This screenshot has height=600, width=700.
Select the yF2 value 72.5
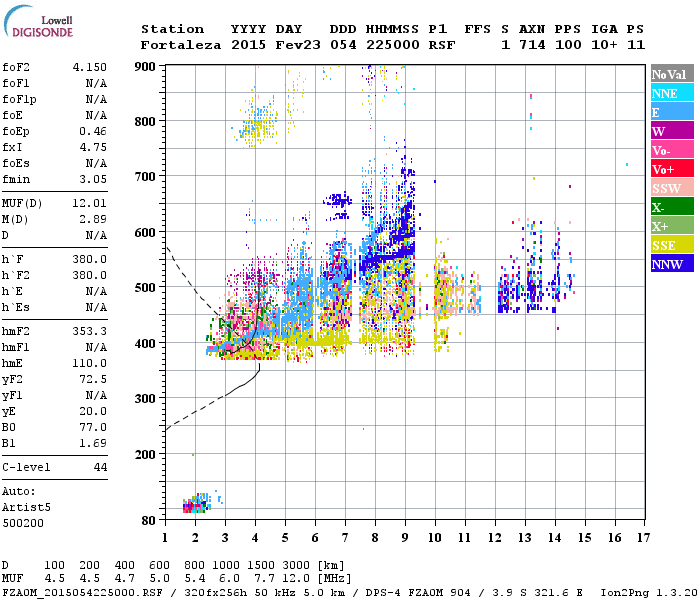pyautogui.click(x=93, y=379)
